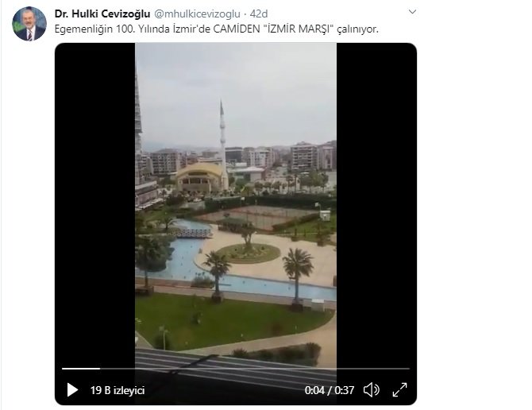The height and width of the screenshot is (410, 532).
Task: Click the played portion of the progress bar
Action: click(x=81, y=368)
